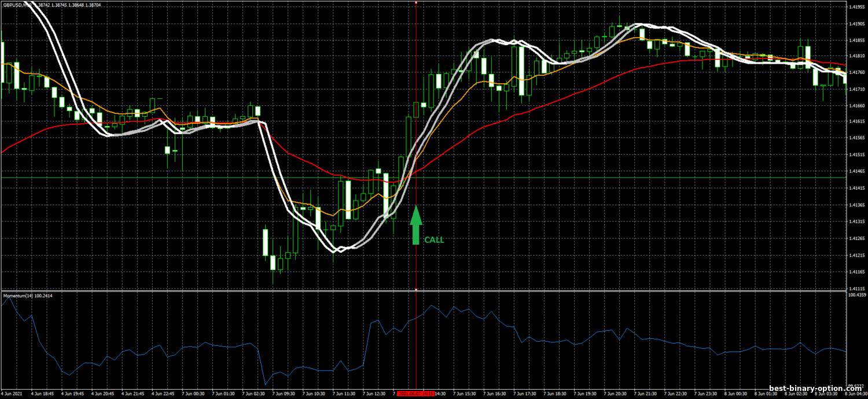The image size is (868, 399).
Task: Click the 1.41810 price axis label
Action: click(x=856, y=56)
